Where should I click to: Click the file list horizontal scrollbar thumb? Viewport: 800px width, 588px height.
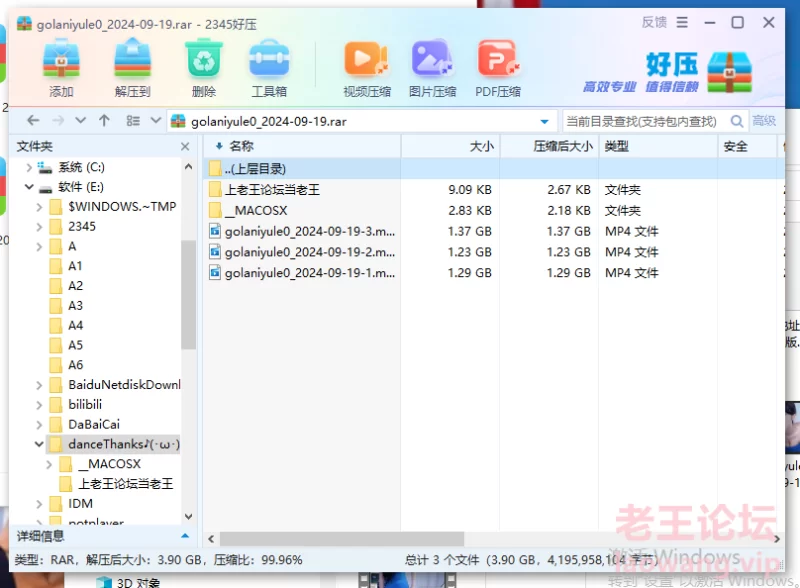pos(341,538)
